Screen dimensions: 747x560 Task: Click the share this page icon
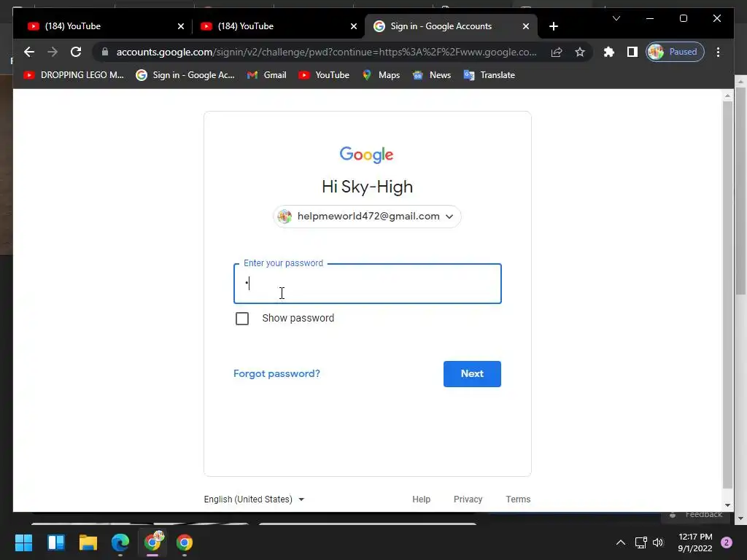[557, 52]
